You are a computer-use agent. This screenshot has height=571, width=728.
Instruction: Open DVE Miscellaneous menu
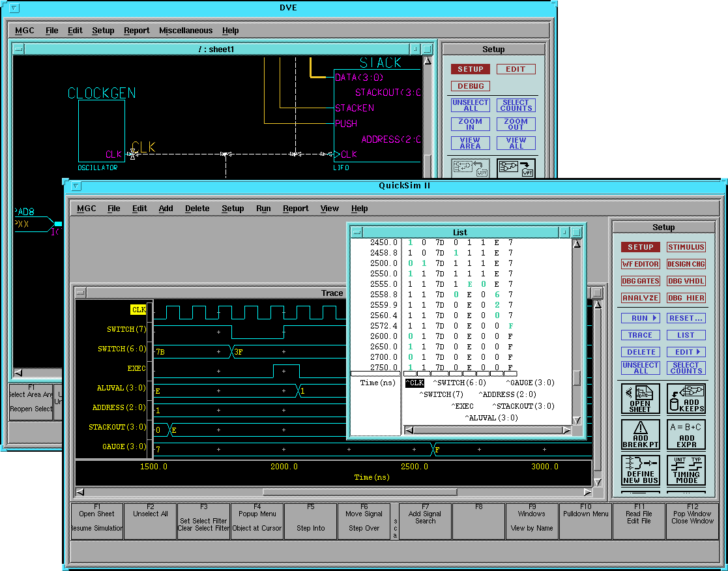point(186,30)
